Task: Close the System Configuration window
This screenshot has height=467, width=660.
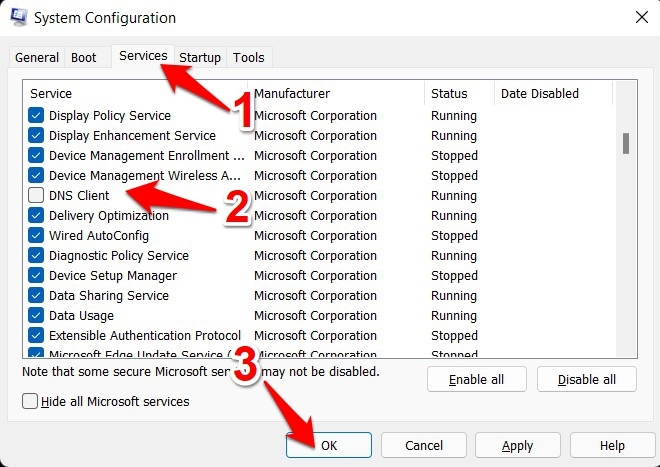Action: point(640,17)
